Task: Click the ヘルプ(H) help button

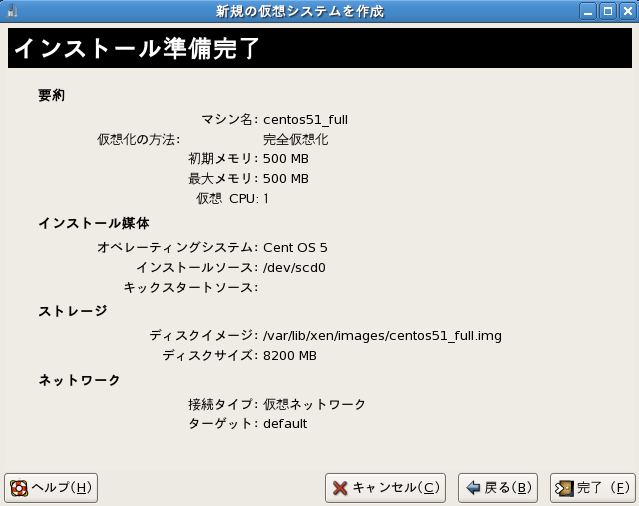Action: pyautogui.click(x=51, y=488)
